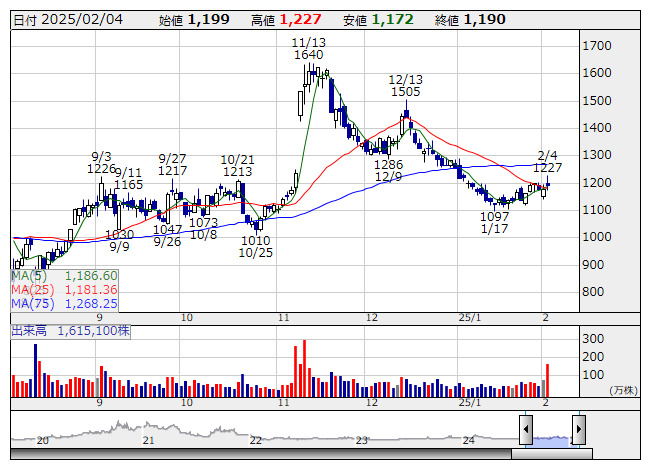Click the 始値 1,199 opening price
The image size is (653, 470).
[x=194, y=20]
